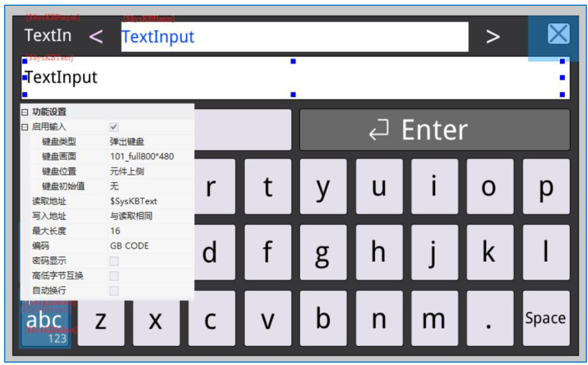
Task: Open the 键盘类型 value 弹出键盘
Action: 149,142
